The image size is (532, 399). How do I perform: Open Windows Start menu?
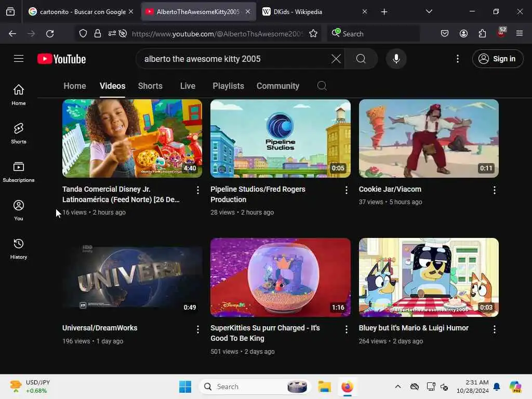coord(185,387)
